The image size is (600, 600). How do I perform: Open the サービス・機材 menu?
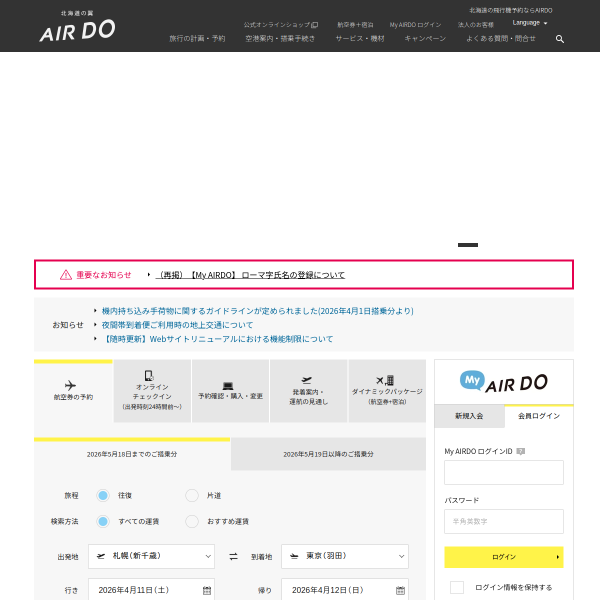(360, 39)
